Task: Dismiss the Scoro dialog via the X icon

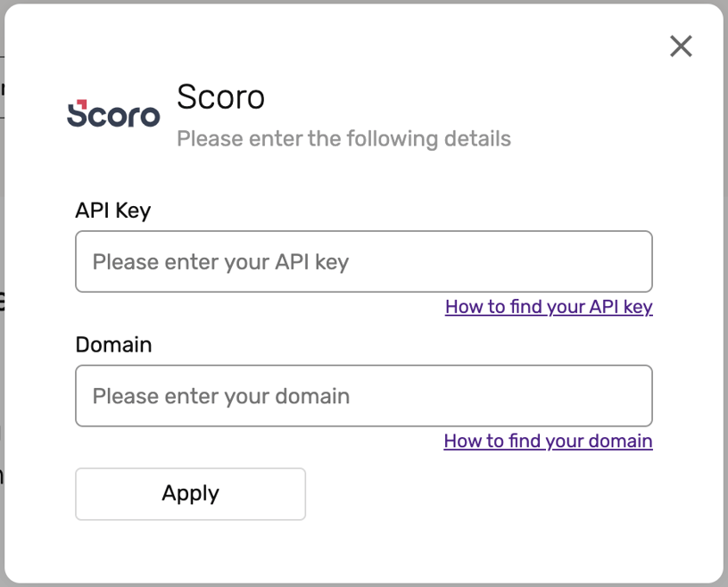Action: point(681,45)
